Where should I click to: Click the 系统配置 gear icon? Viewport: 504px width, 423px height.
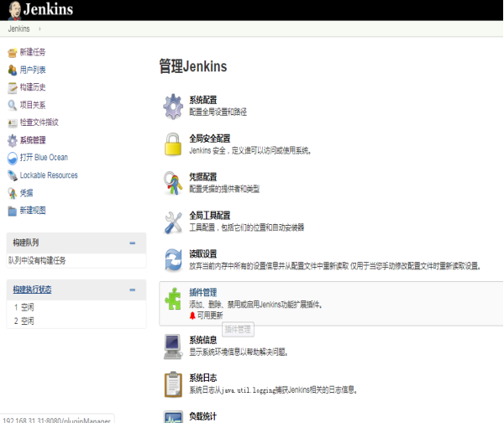pos(173,107)
